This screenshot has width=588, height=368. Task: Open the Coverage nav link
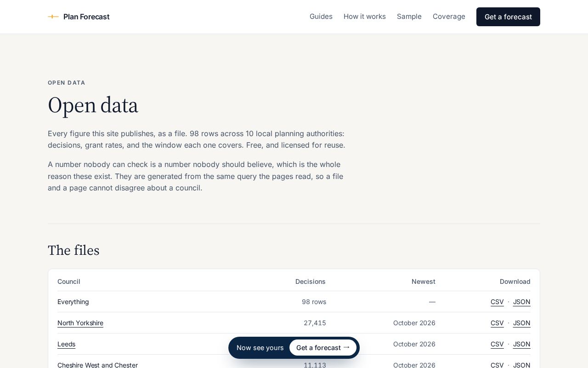[x=449, y=17]
